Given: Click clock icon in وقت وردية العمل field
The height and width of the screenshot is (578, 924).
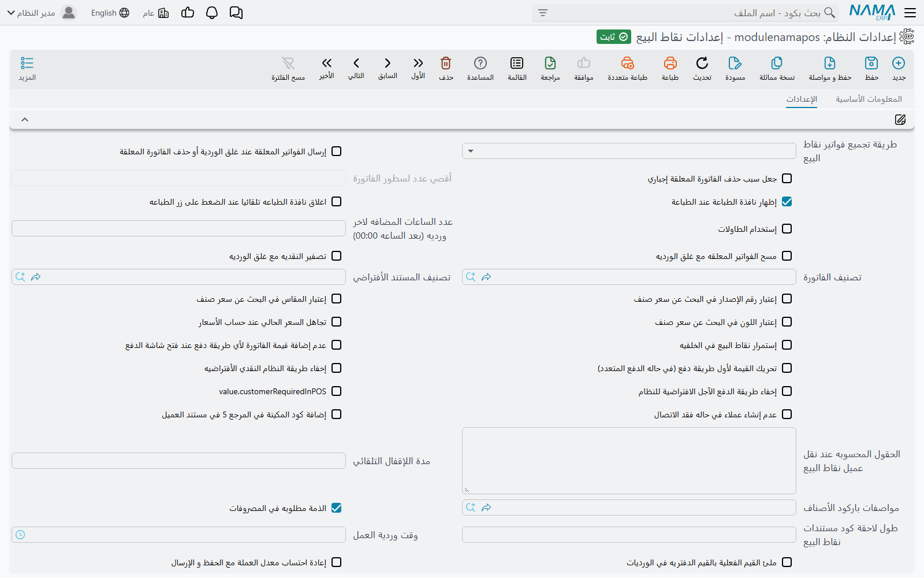Looking at the screenshot, I should tap(20, 535).
